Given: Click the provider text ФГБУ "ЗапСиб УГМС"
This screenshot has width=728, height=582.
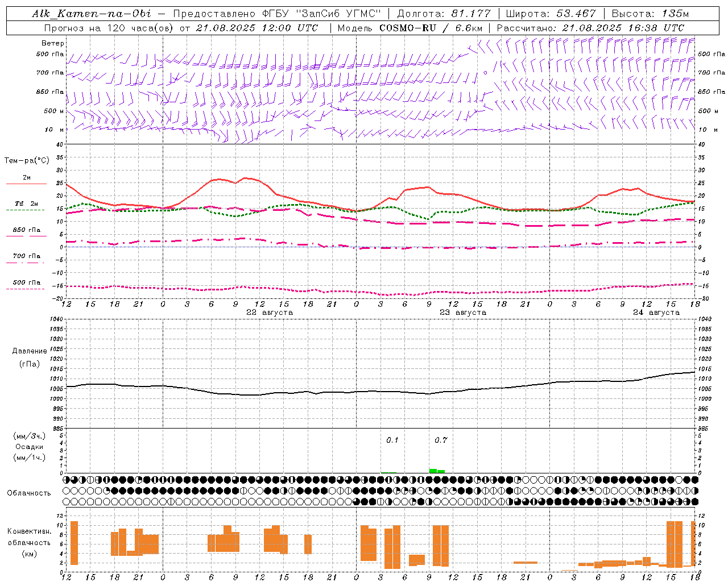Looking at the screenshot, I should coord(321,14).
